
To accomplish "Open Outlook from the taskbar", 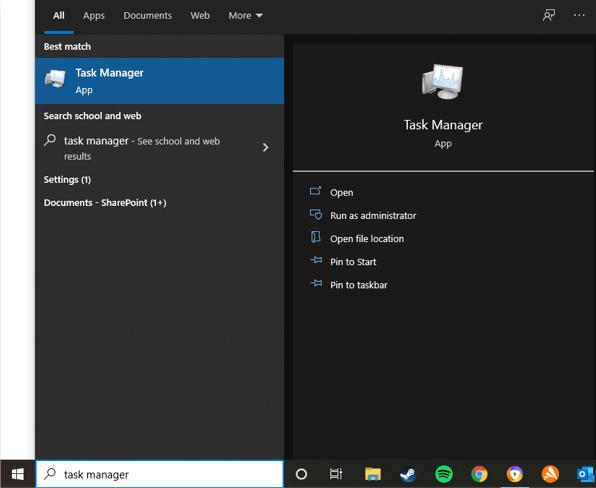I will click(585, 474).
